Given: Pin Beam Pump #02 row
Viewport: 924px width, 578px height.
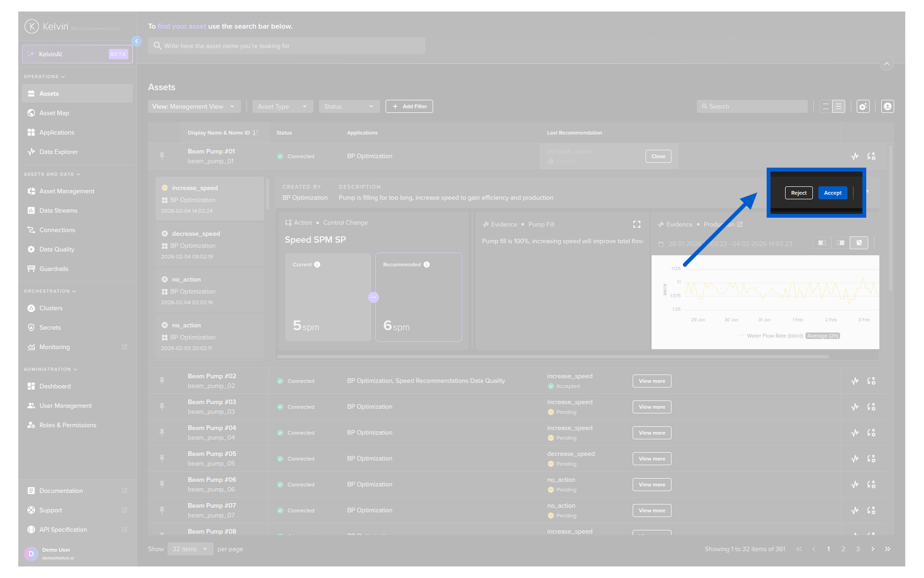Looking at the screenshot, I should 162,381.
